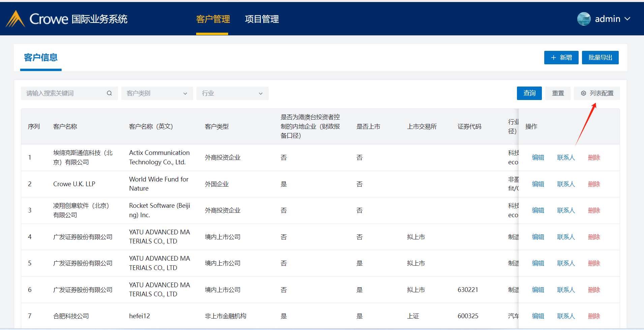Click the Crowe logo icon
Image resolution: width=644 pixels, height=330 pixels.
tap(16, 19)
